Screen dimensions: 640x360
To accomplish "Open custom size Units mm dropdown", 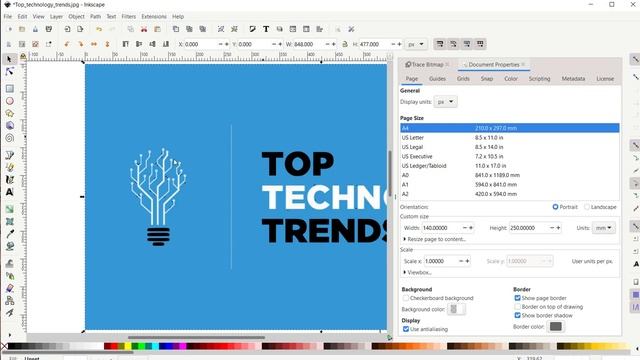I will click(x=603, y=228).
